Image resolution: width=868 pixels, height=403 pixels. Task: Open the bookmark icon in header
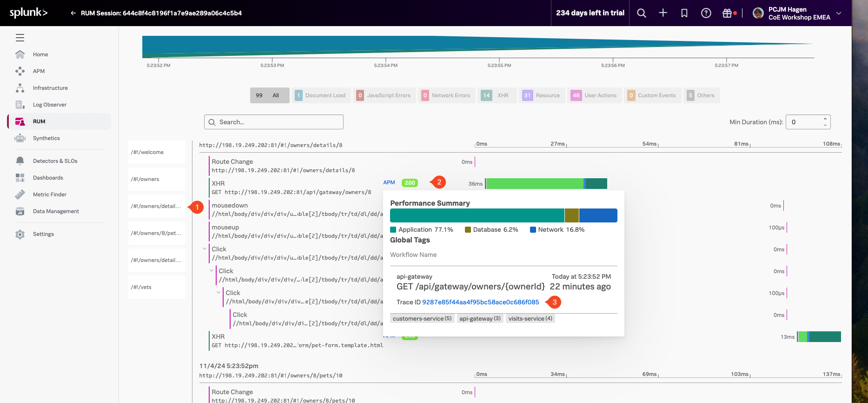coord(684,13)
